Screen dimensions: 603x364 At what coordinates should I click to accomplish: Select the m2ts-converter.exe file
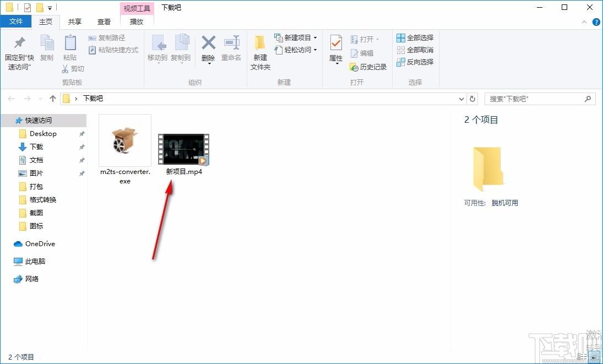(x=125, y=150)
